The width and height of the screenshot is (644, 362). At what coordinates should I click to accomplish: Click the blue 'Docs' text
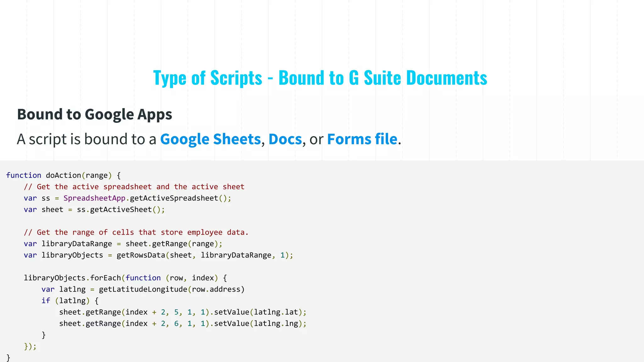[x=285, y=139]
